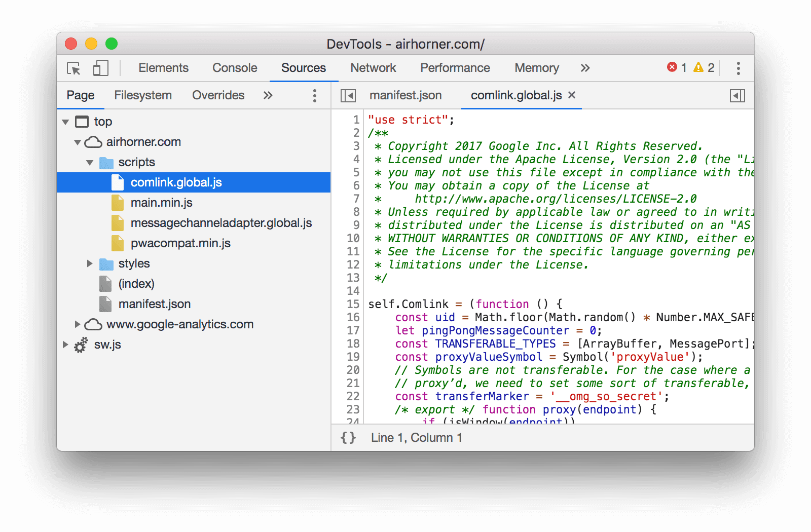Click the Filesystem tab in the sidebar
811x532 pixels.
(143, 95)
